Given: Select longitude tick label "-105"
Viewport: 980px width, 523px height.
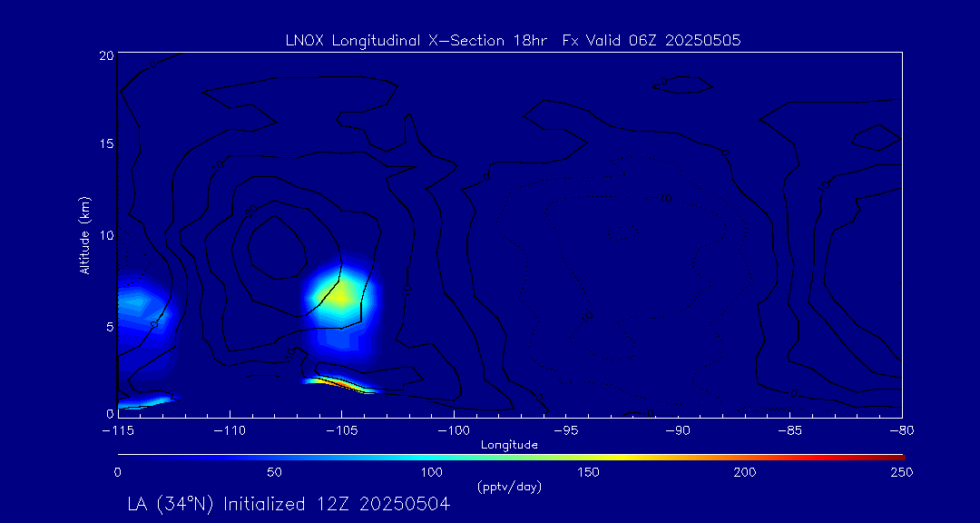Looking at the screenshot, I should [342, 431].
